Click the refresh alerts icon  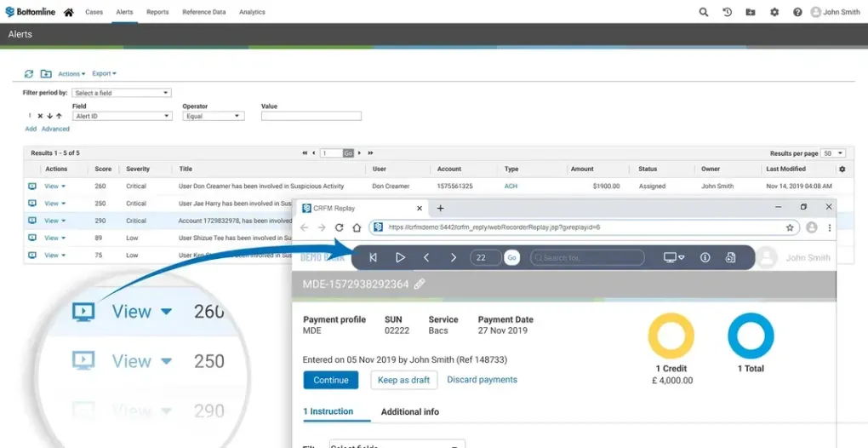coord(29,74)
